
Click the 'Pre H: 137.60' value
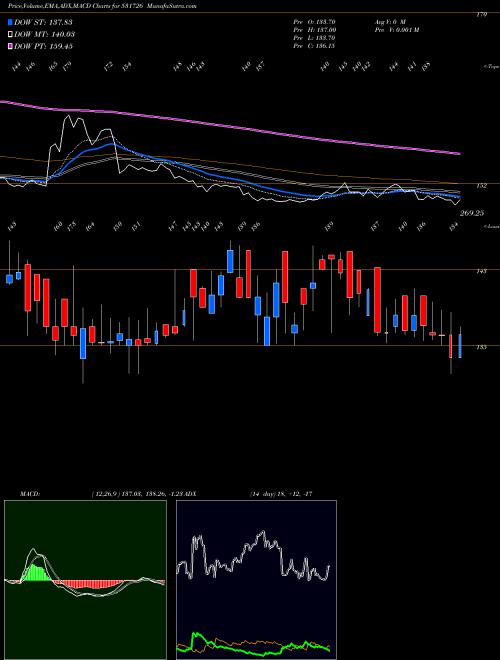point(314,30)
